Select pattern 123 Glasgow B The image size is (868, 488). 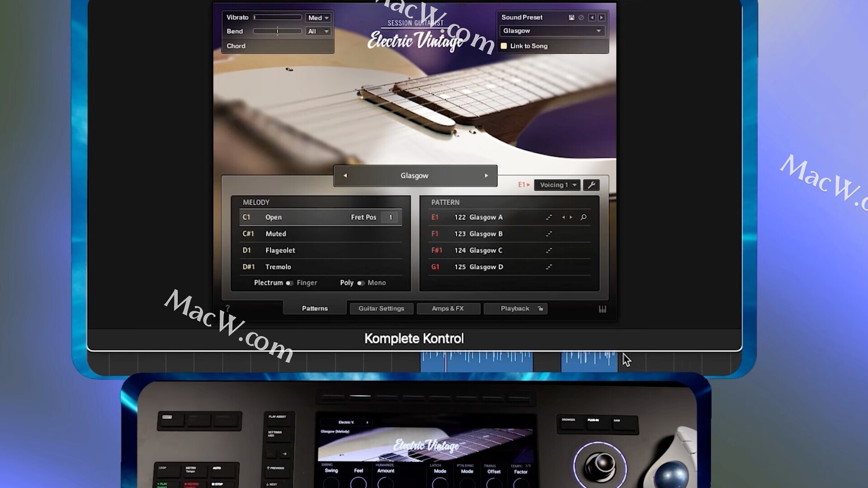pyautogui.click(x=509, y=234)
